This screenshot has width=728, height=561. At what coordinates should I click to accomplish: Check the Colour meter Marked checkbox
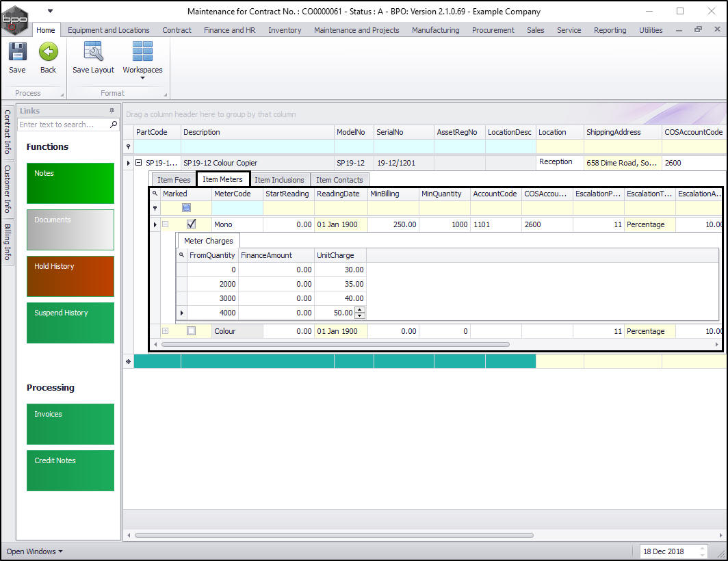tap(192, 331)
